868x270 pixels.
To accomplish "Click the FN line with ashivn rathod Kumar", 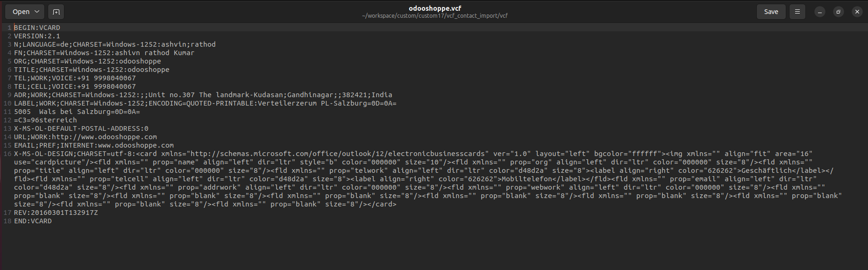I will [x=104, y=53].
